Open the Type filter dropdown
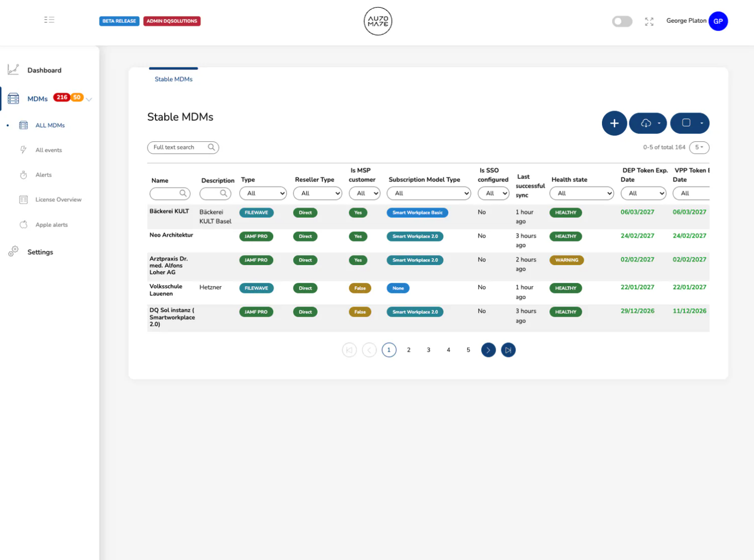 (x=263, y=194)
